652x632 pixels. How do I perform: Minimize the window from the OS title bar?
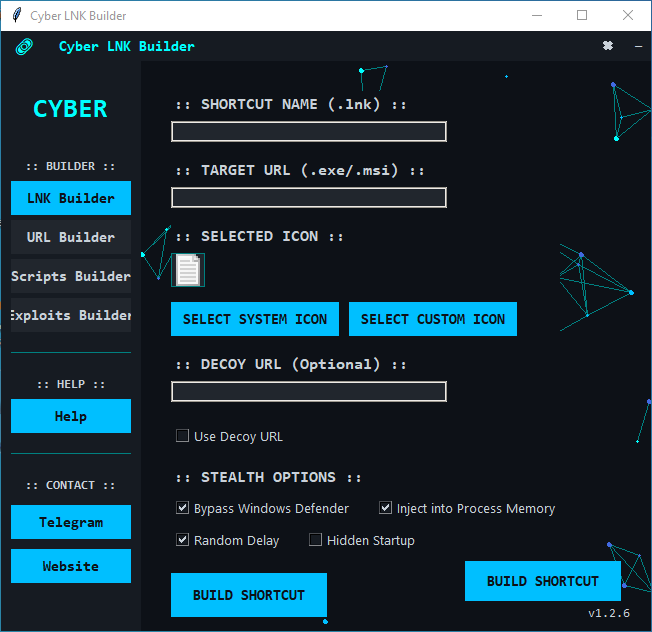tap(537, 15)
